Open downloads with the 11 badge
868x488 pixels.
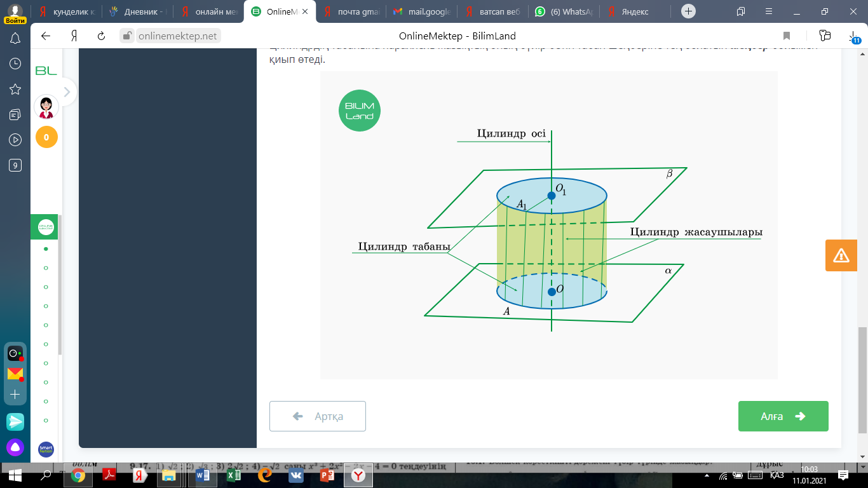tap(853, 36)
